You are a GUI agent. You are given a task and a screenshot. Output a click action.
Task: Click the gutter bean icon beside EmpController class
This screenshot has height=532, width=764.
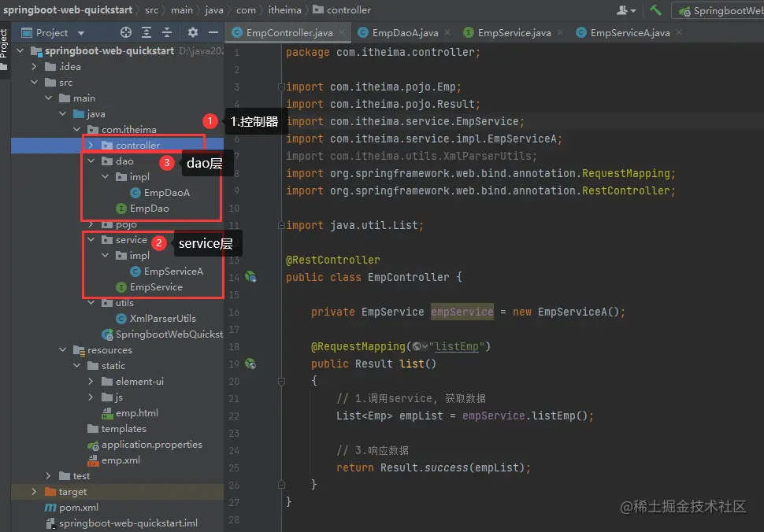point(250,277)
